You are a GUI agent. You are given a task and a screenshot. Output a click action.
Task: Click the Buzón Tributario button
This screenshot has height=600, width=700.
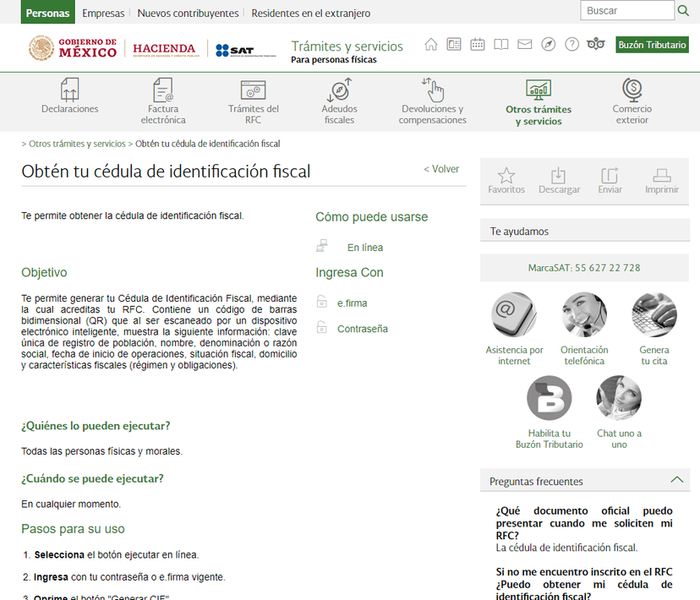[652, 45]
